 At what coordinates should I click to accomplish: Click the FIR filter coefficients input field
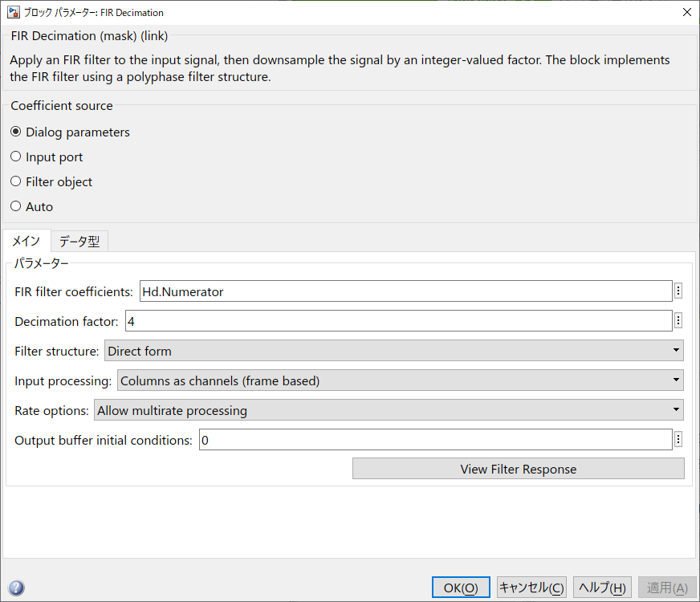pos(406,291)
